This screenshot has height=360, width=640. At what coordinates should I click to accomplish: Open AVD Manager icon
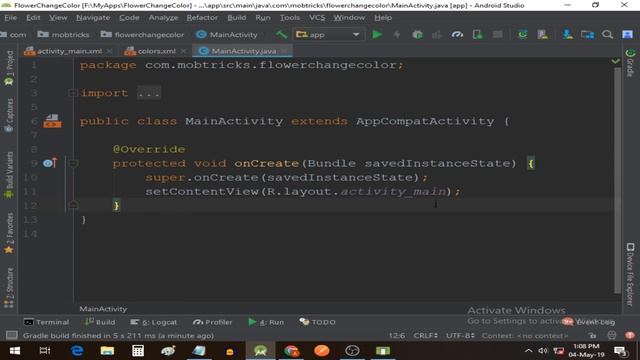pyautogui.click(x=542, y=35)
